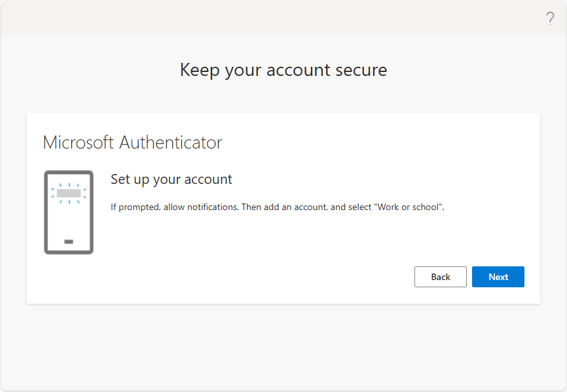Viewport: 567px width, 392px height.
Task: Click the blue rays above the phone notification
Action: click(x=69, y=185)
